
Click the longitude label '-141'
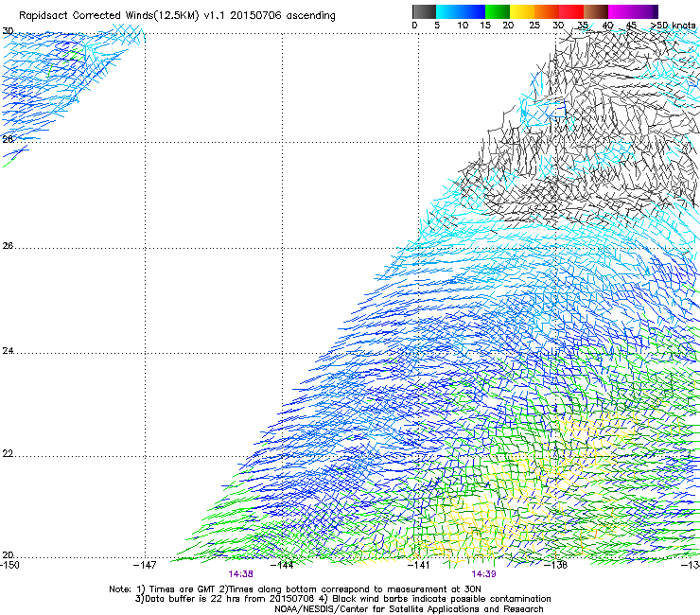418,565
